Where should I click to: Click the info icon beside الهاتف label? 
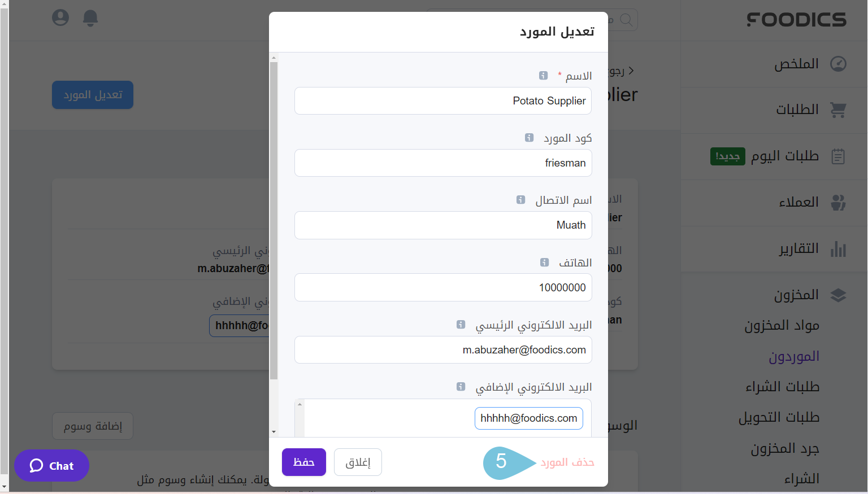[544, 263]
